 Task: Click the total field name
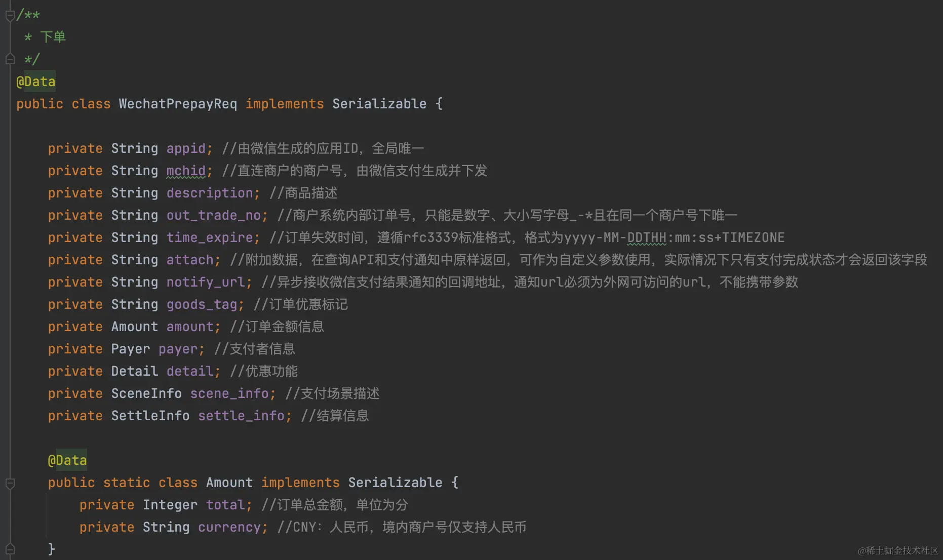pos(225,505)
